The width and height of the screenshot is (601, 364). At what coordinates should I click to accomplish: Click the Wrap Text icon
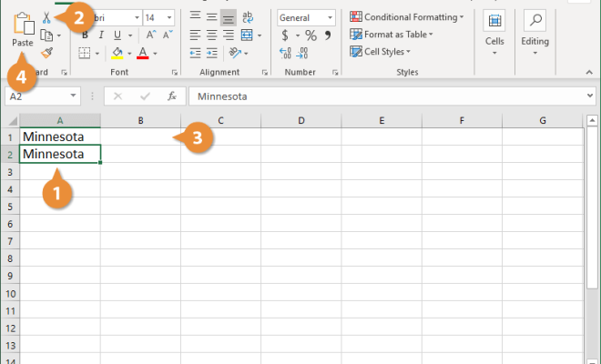[247, 17]
